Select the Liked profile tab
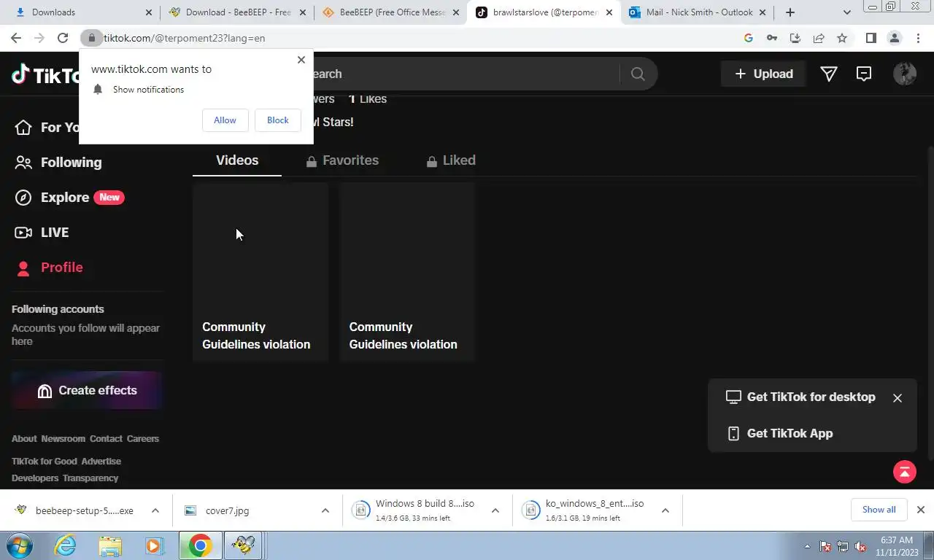Image resolution: width=934 pixels, height=560 pixels. (x=451, y=160)
